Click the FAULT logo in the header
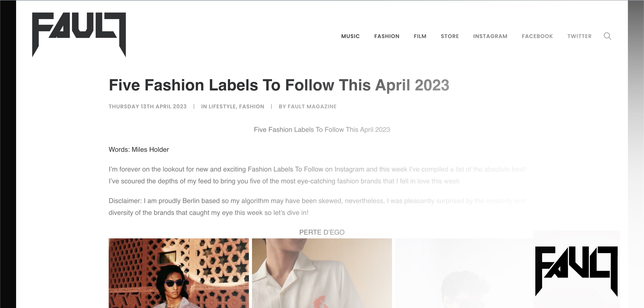The width and height of the screenshot is (644, 308). [x=79, y=34]
